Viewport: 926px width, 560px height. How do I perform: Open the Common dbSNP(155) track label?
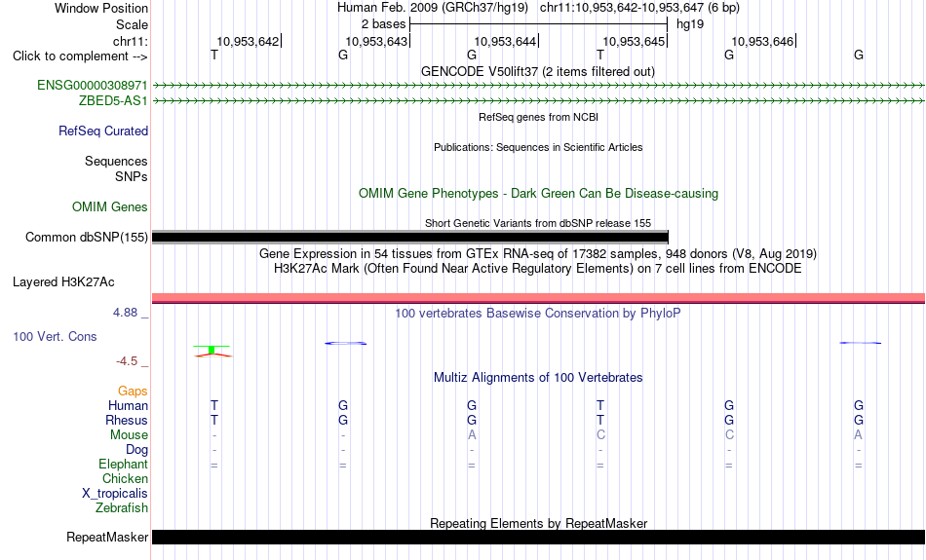click(87, 238)
